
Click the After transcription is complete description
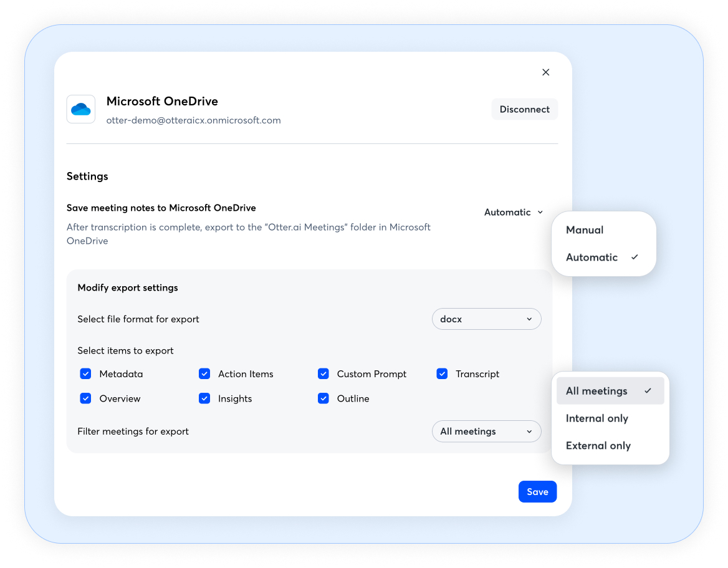tap(249, 234)
